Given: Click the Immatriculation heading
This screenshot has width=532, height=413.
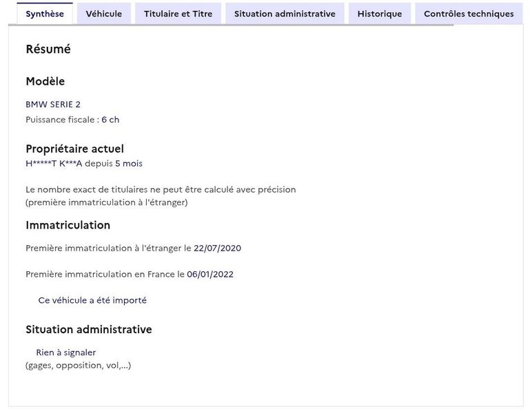Looking at the screenshot, I should click(x=68, y=225).
